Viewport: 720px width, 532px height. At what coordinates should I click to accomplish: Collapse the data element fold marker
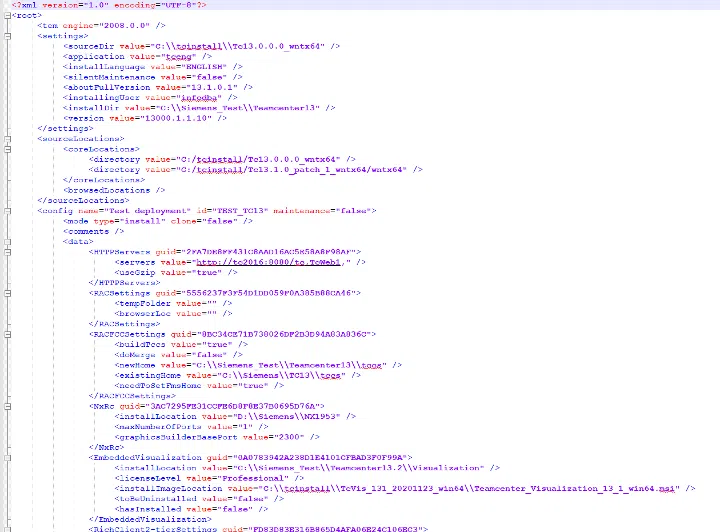[7, 241]
